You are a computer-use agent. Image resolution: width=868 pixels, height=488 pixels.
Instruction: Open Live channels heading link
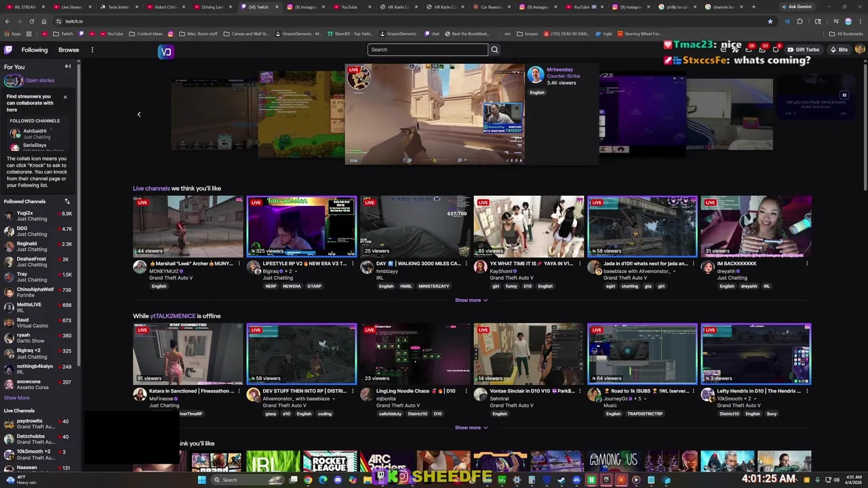click(151, 188)
